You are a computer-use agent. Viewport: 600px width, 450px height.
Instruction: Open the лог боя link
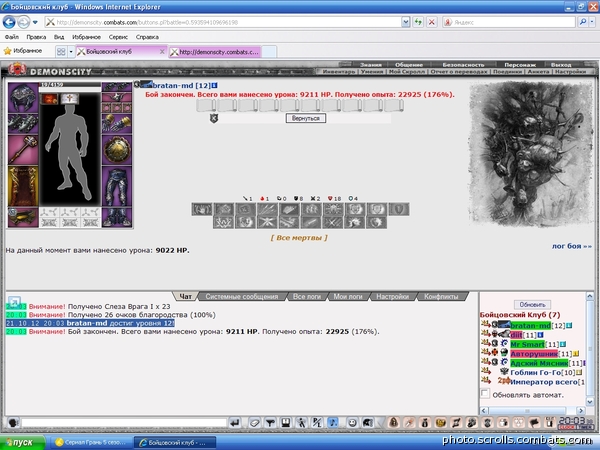[x=572, y=246]
